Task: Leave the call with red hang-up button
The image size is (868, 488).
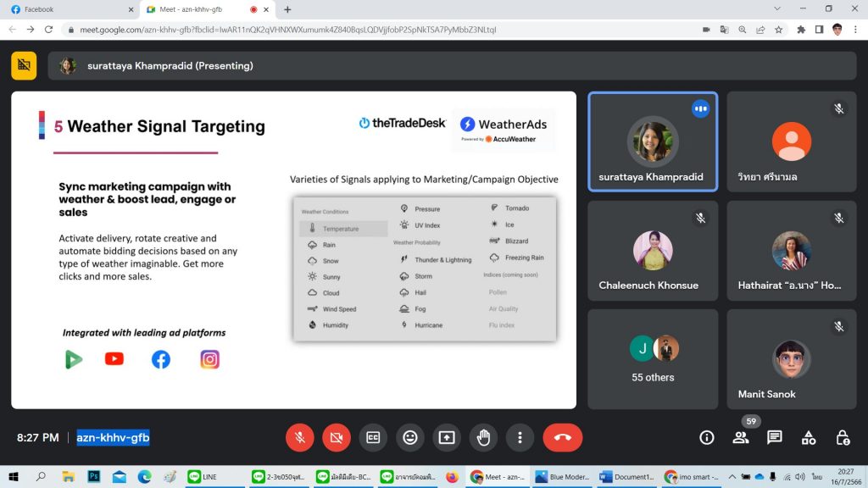Action: [x=562, y=437]
